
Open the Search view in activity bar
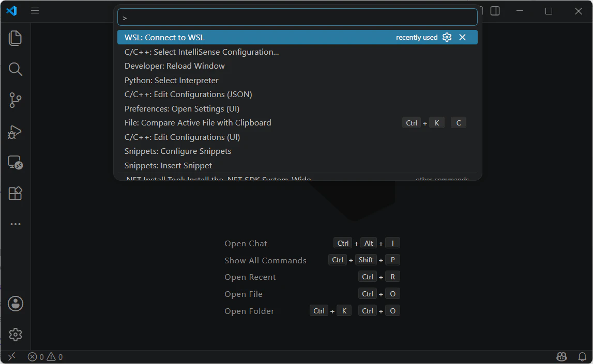15,69
